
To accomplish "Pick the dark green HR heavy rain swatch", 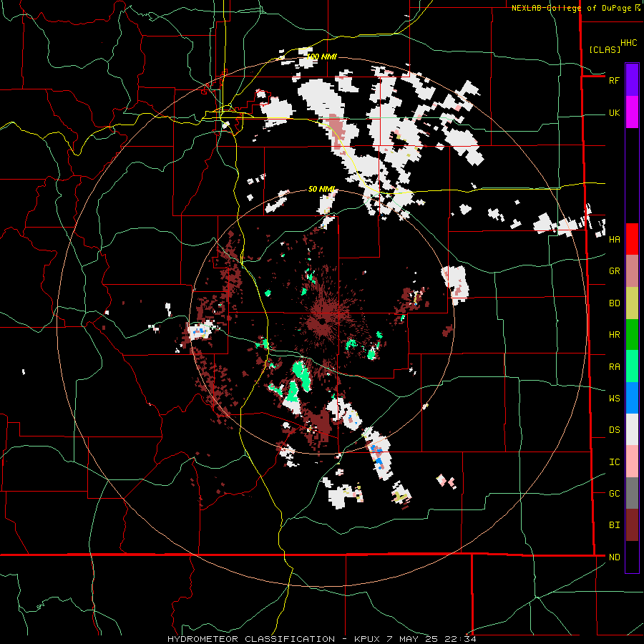I will click(x=632, y=335).
